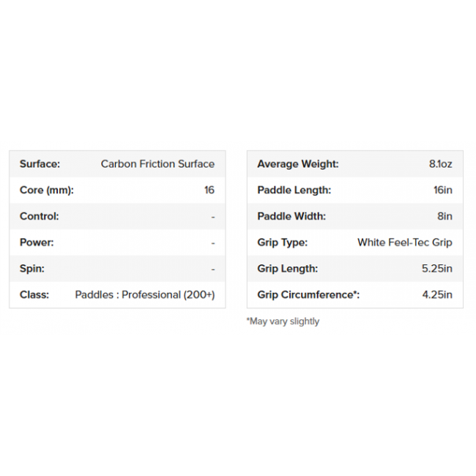Click the May vary slightly footnote
476x476 pixels.
(283, 321)
